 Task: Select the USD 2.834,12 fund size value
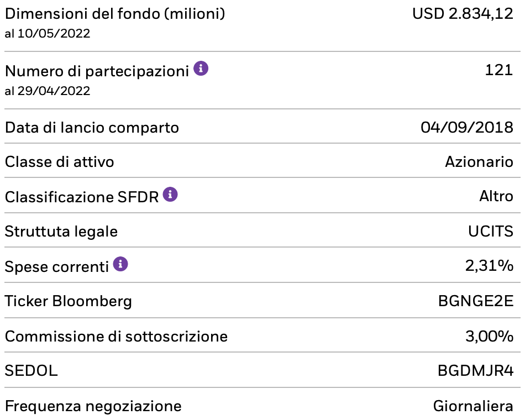[463, 14]
